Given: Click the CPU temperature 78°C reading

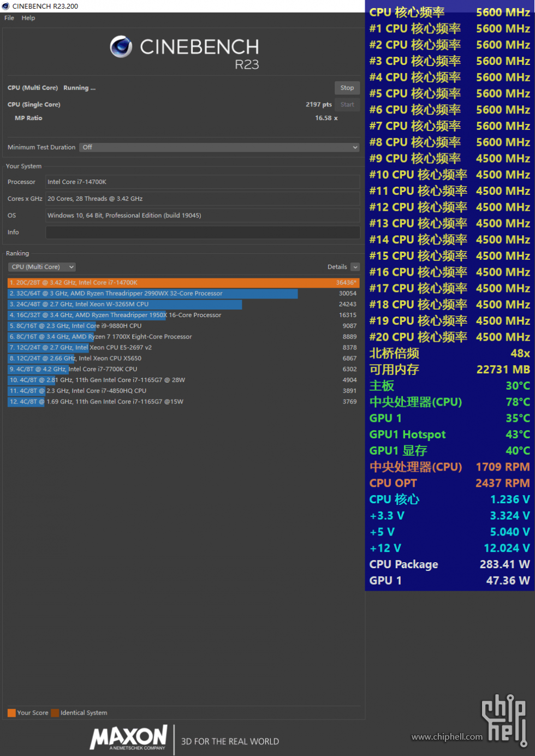Looking at the screenshot, I should pyautogui.click(x=450, y=402).
